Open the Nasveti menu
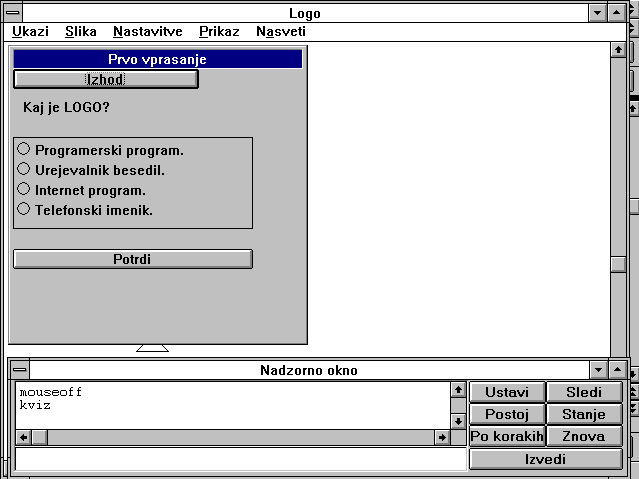 pos(281,31)
